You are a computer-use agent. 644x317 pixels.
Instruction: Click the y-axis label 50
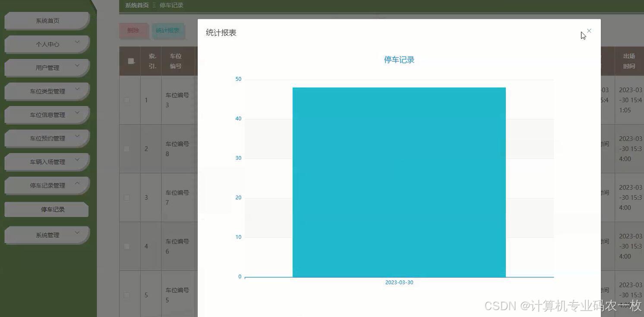(x=238, y=79)
